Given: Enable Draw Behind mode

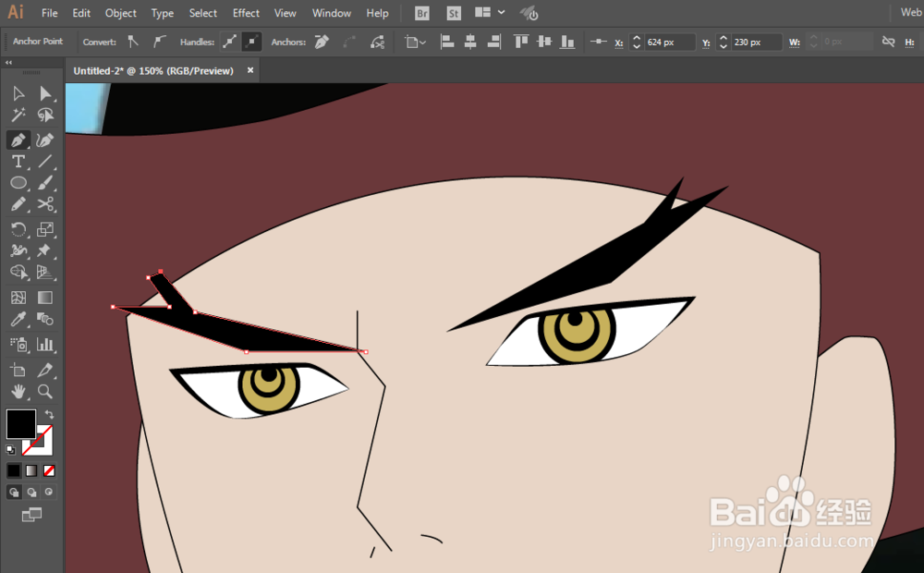Looking at the screenshot, I should 31,493.
